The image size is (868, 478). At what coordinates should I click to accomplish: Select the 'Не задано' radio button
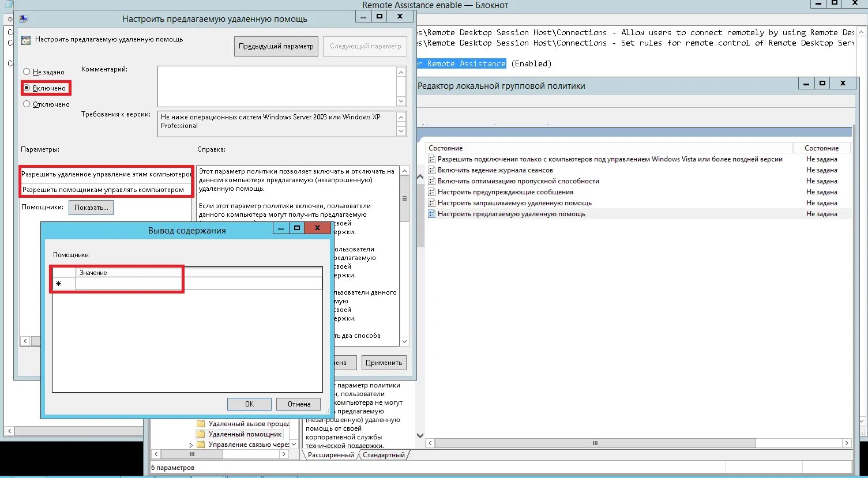[27, 72]
